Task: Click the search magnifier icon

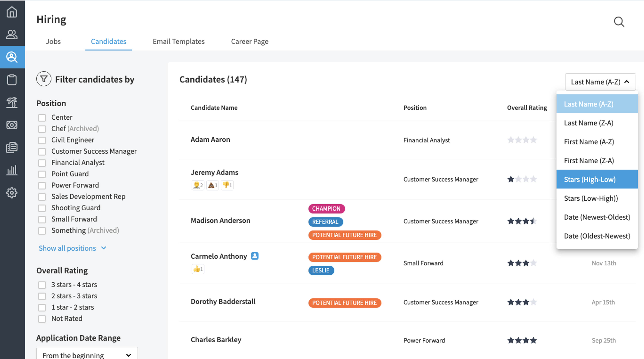Action: pyautogui.click(x=619, y=22)
